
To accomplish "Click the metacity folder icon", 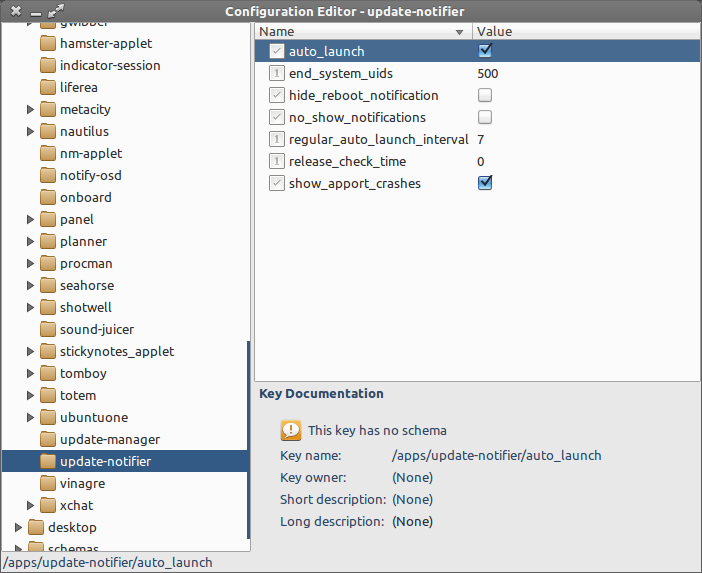I will click(x=47, y=109).
